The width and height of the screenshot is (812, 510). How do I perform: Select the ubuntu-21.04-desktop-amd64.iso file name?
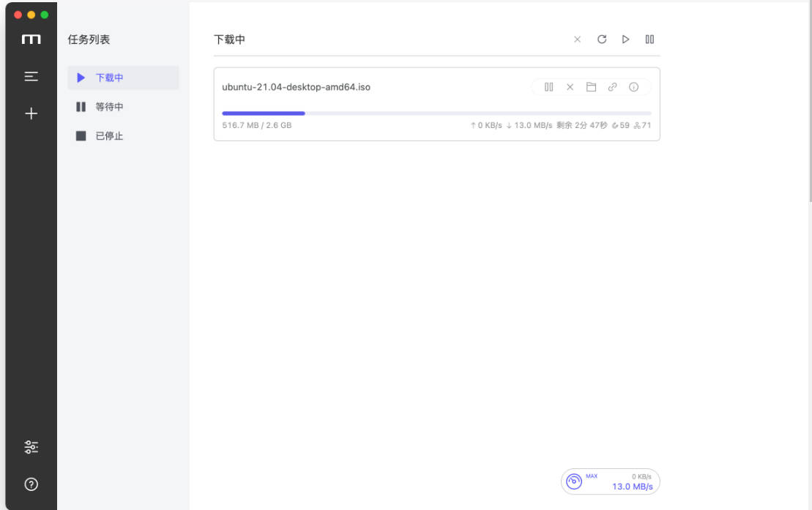(296, 87)
